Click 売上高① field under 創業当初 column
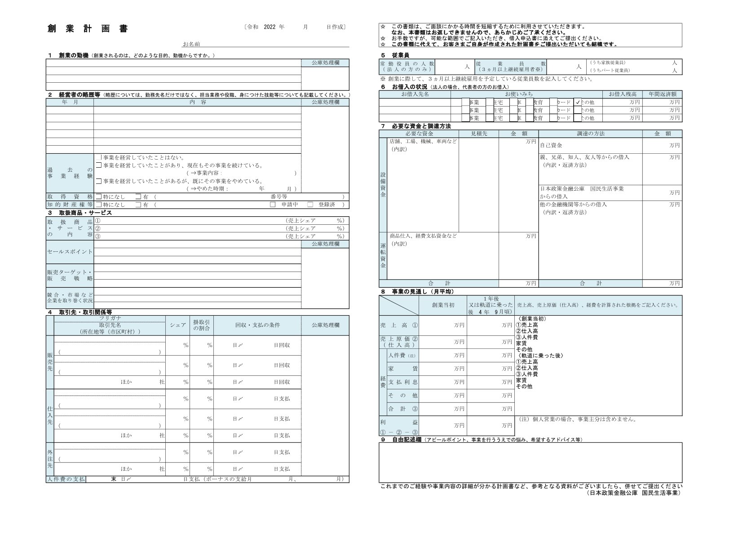756x535 pixels. (442, 325)
